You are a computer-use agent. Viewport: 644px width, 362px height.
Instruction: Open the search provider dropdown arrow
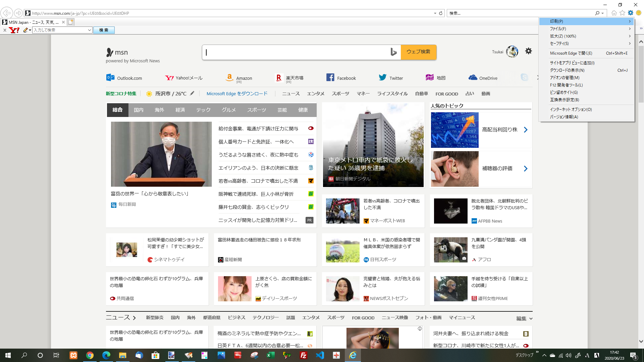602,13
